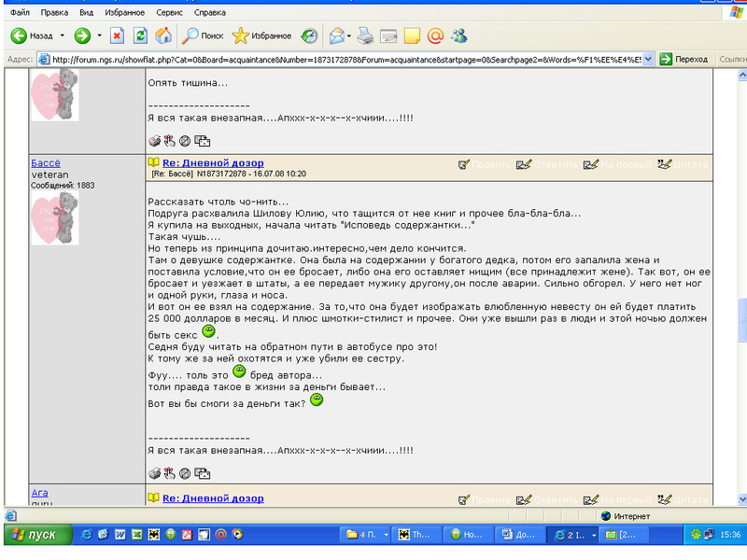Viewport: 747px width, 560px height.
Task: Open the Forward button history dropdown arrow
Action: click(x=99, y=35)
